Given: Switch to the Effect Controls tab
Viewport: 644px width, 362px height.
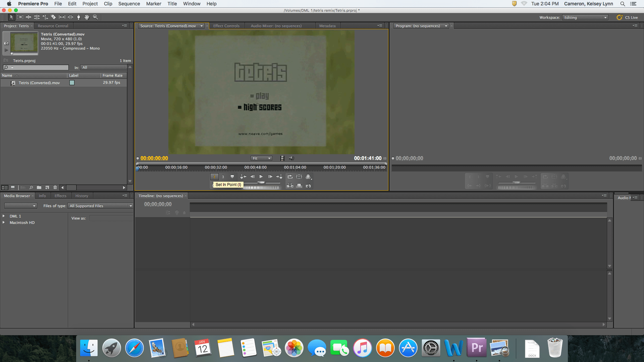Looking at the screenshot, I should click(226, 26).
